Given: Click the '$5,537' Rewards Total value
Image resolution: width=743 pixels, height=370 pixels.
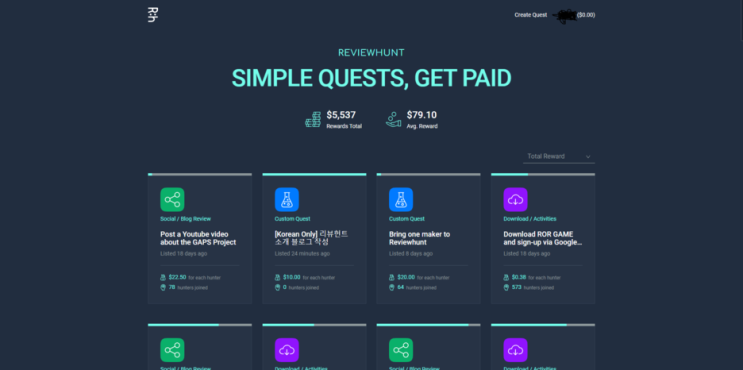Looking at the screenshot, I should [341, 115].
